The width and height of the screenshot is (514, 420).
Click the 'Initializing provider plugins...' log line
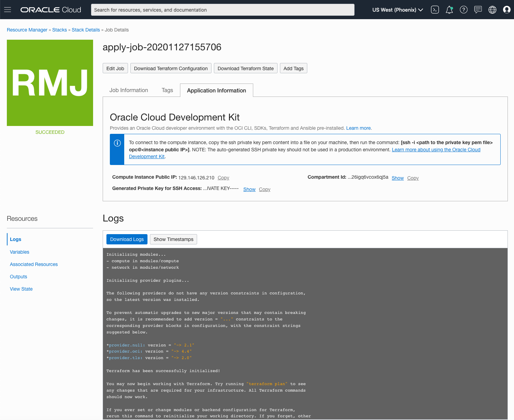click(x=148, y=280)
